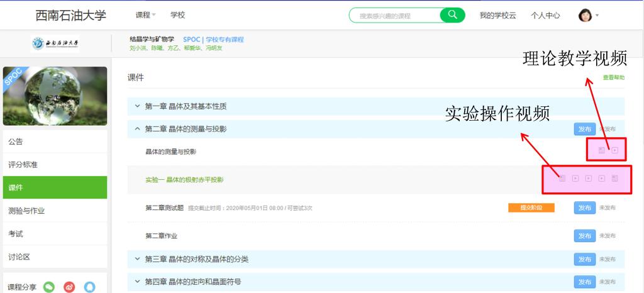Image resolution: width=644 pixels, height=293 pixels.
Task: Share course via WeChat icon
Action: pyautogui.click(x=49, y=287)
